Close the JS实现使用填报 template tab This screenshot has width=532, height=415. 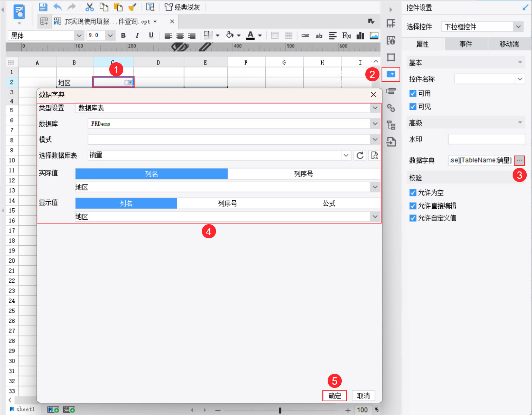pos(172,21)
